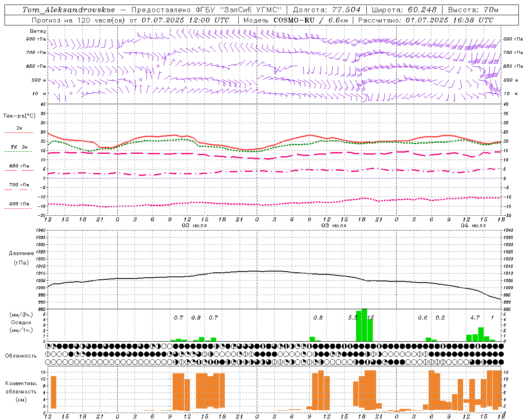Click the (км) unit label
This screenshot has width=525, height=420.
coord(21,399)
